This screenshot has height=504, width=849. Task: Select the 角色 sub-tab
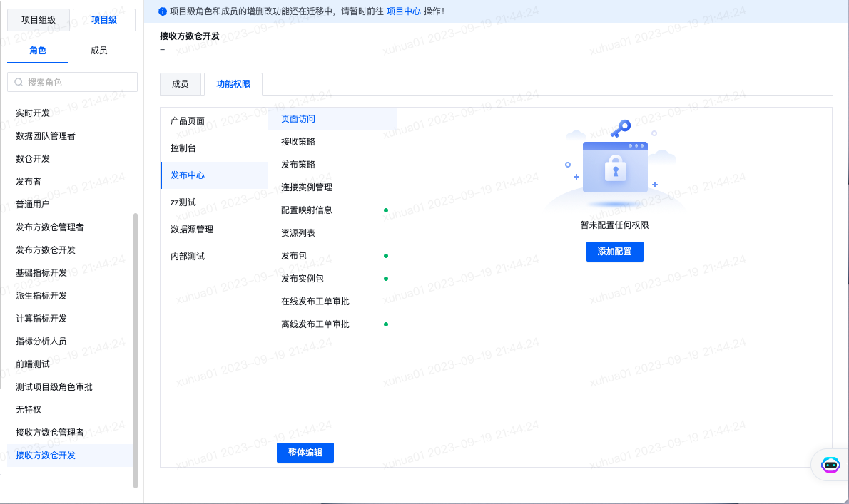tap(38, 51)
